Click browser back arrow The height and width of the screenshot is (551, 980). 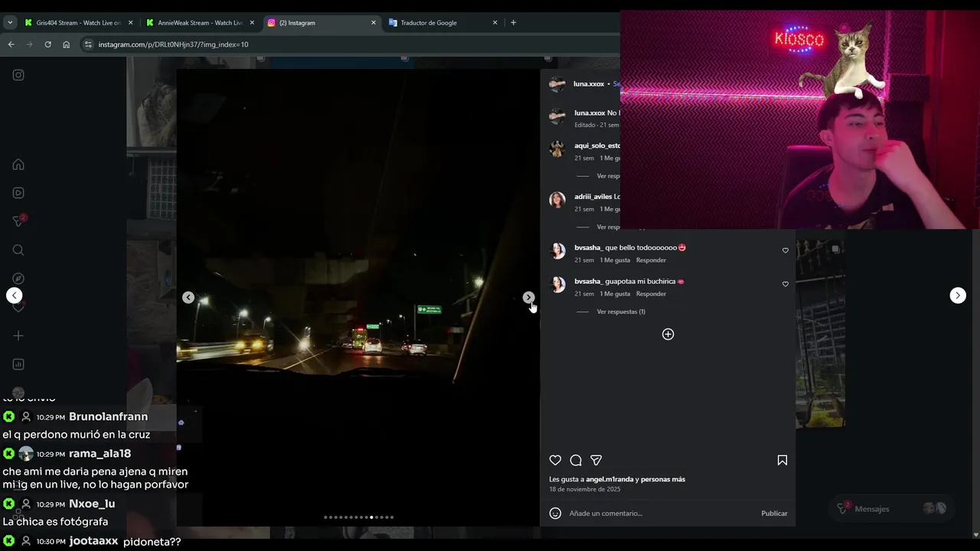11,44
